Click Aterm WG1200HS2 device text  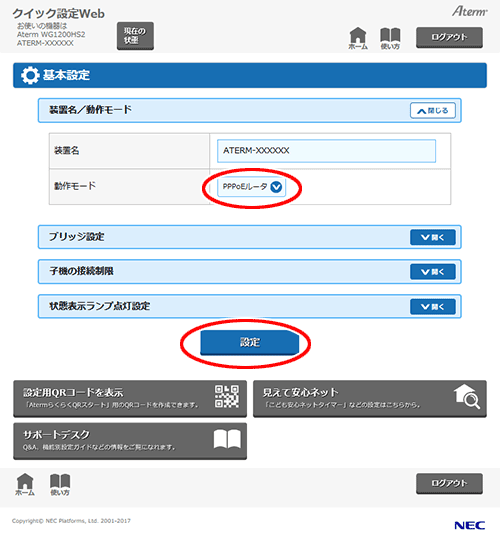(51, 34)
